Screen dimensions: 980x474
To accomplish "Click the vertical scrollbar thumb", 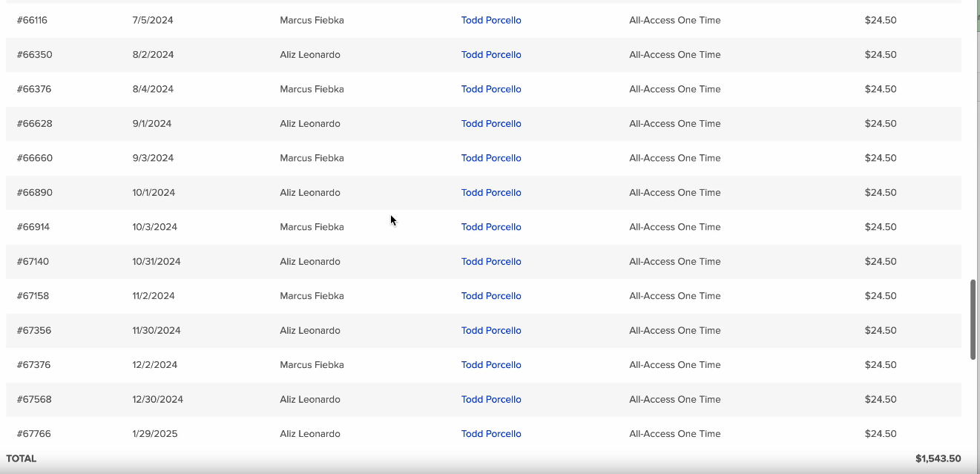I will pos(973,320).
